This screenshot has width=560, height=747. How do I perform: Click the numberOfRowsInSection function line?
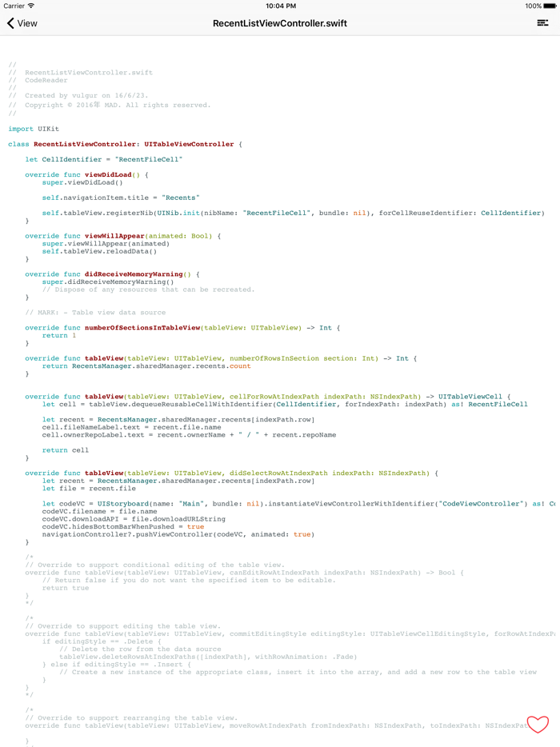coord(221,358)
